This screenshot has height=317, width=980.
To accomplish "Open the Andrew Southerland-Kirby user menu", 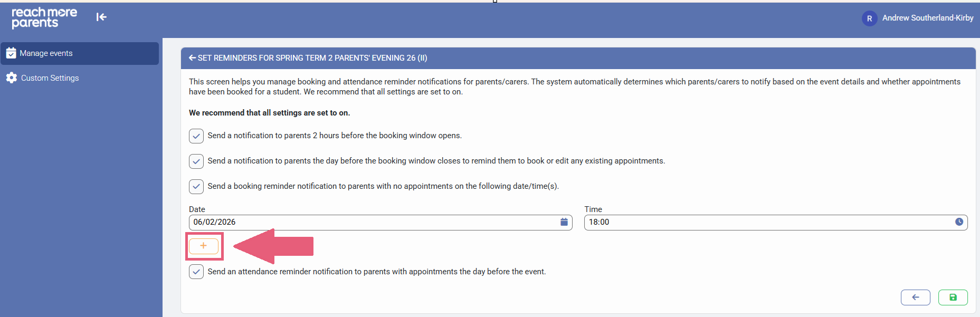I will tap(927, 18).
